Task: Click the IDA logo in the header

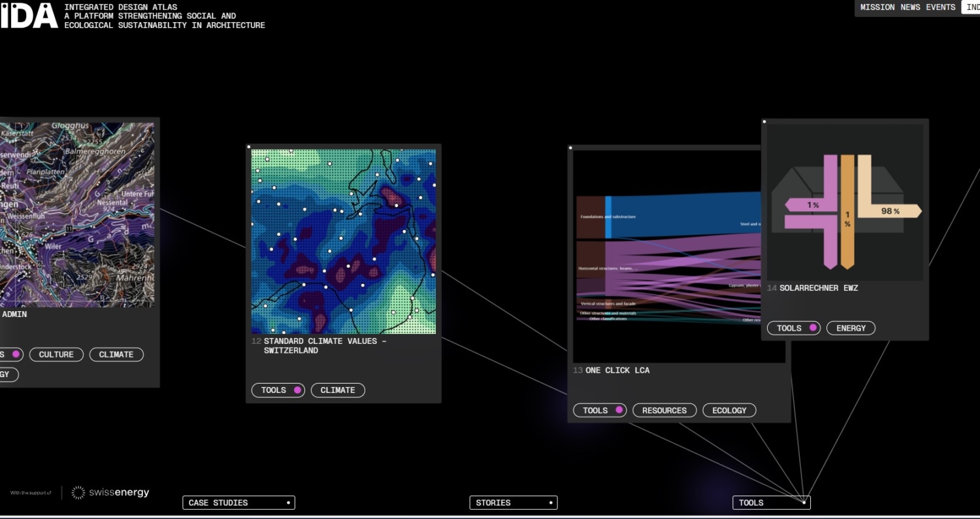Action: click(x=29, y=15)
